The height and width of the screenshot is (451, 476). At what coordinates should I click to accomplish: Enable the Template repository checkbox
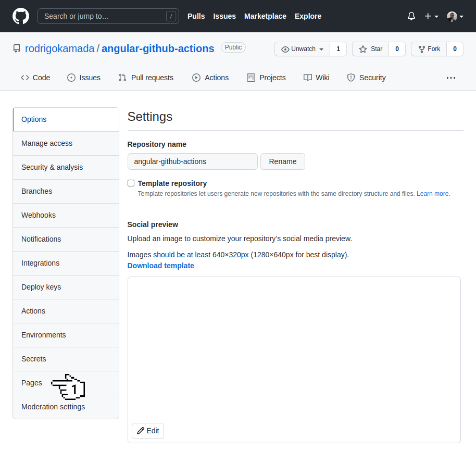tap(131, 183)
